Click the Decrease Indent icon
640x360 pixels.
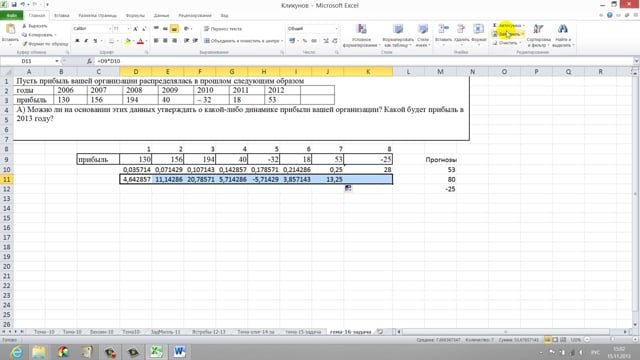point(186,41)
